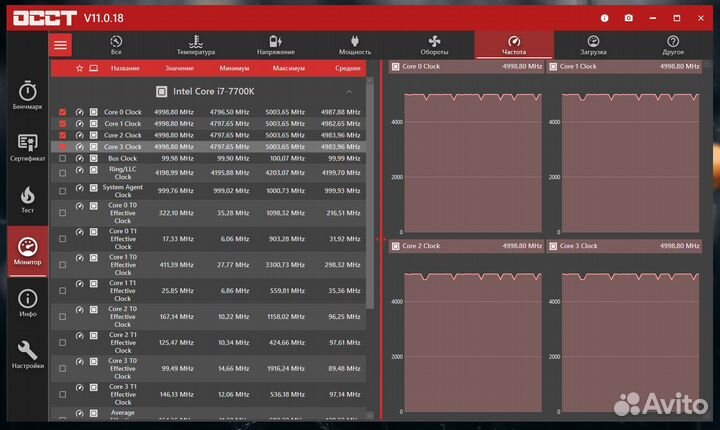Sort by the Максимум column header

point(288,68)
